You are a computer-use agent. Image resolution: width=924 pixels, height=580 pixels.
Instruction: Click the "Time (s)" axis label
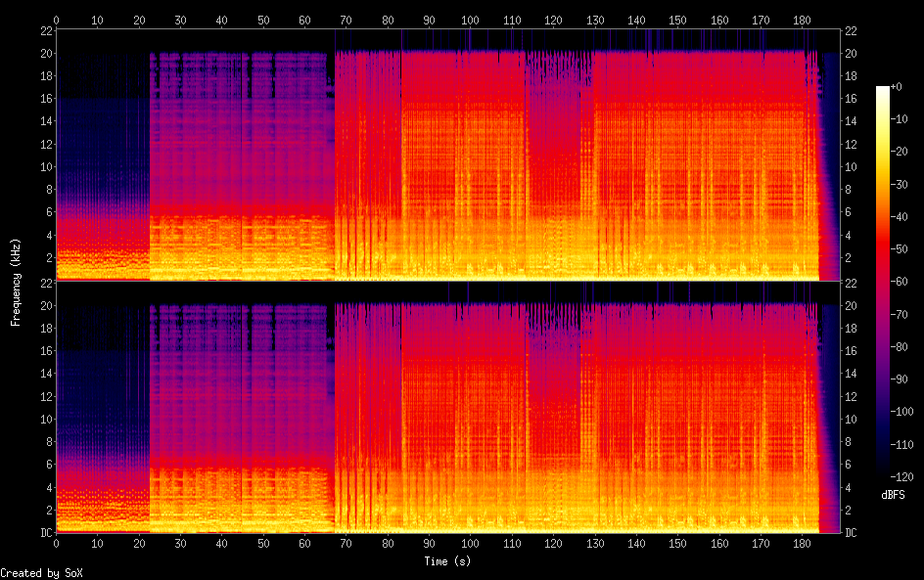point(448,561)
